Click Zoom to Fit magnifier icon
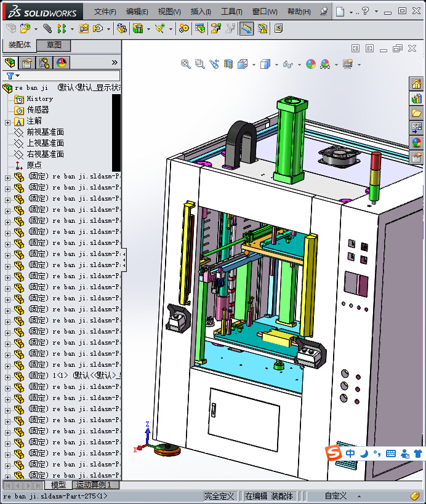Screen dimensions: 426x504 [x=185, y=64]
